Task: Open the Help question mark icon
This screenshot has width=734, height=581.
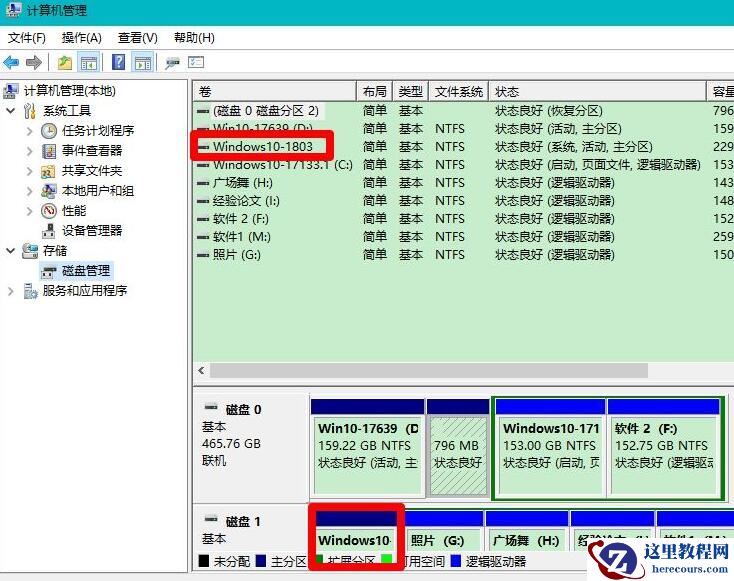Action: 119,62
